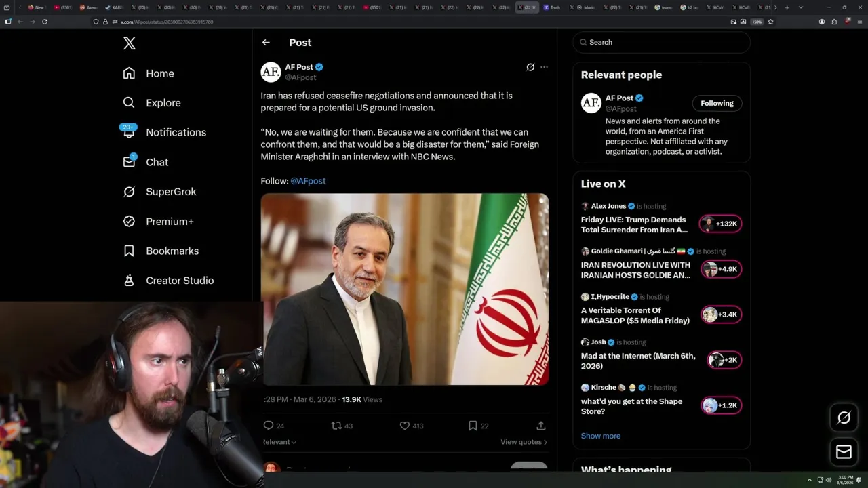Screen dimensions: 868x488
Task: Click the @AFpost Follow link in the post
Action: pyautogui.click(x=308, y=181)
